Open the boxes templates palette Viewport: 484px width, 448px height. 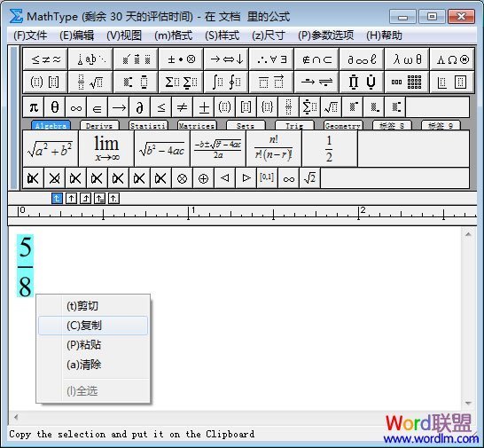click(452, 82)
